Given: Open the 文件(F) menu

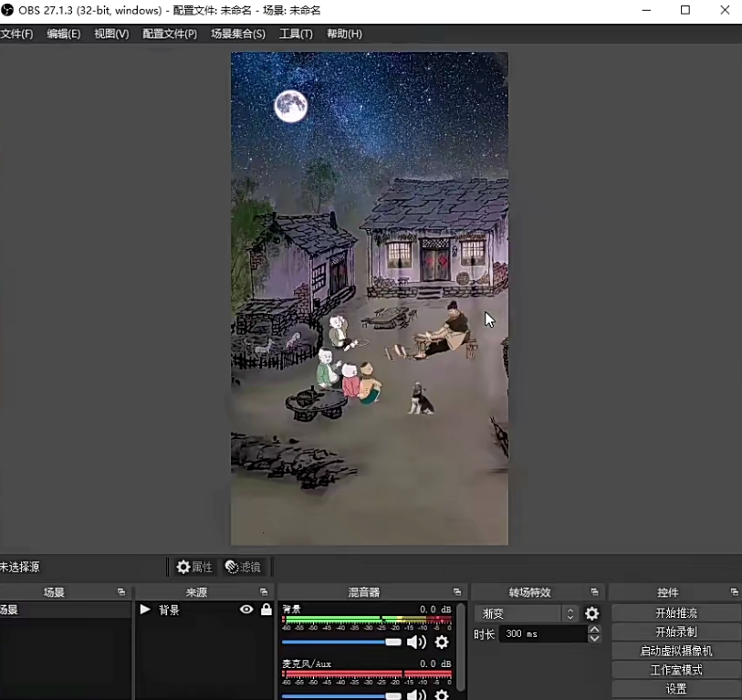Looking at the screenshot, I should pos(16,34).
